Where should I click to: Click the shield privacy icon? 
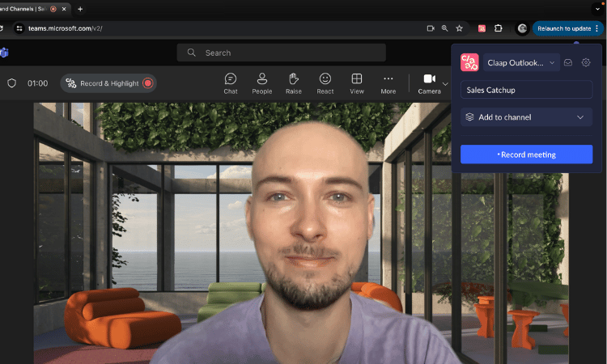[11, 83]
